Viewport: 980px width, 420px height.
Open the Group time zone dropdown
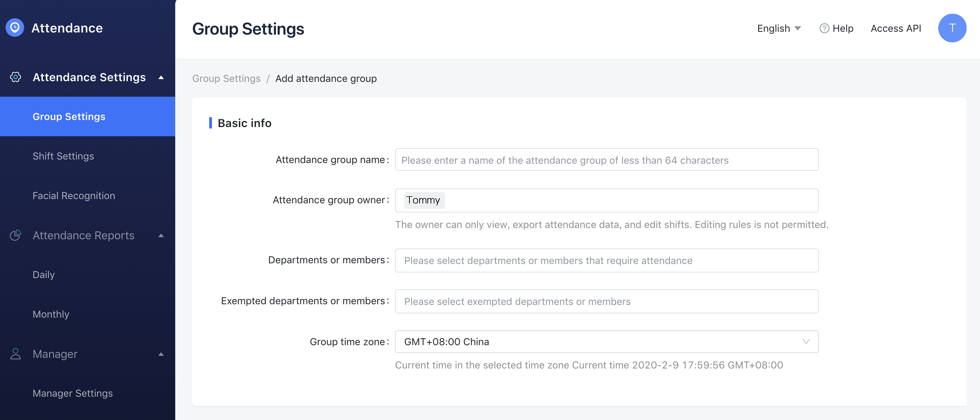(x=607, y=342)
